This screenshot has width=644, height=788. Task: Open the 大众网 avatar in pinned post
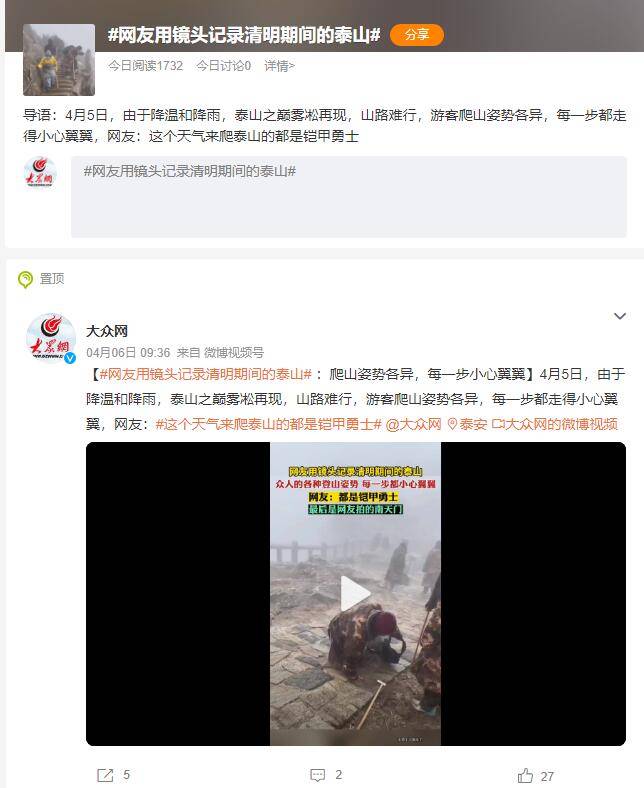pyautogui.click(x=51, y=338)
